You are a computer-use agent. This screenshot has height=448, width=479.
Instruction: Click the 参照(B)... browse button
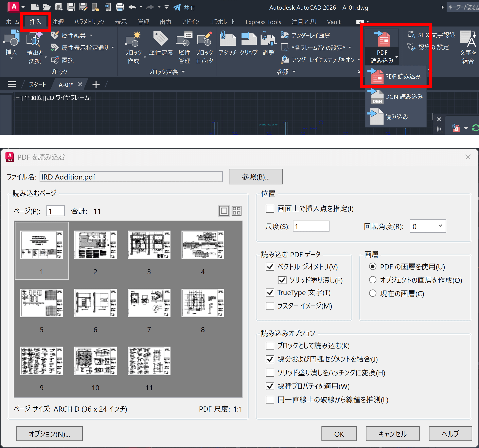(255, 177)
